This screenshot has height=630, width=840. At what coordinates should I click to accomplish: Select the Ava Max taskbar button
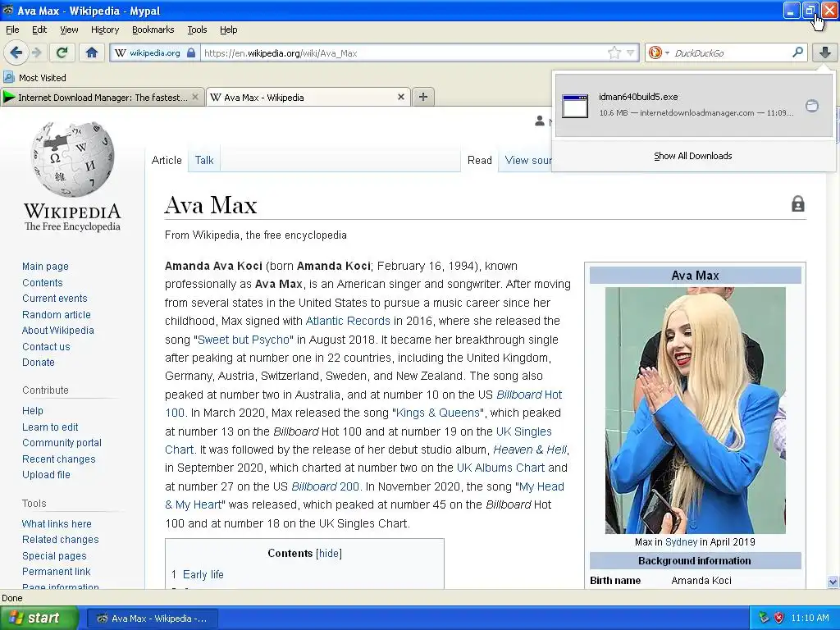coord(152,619)
